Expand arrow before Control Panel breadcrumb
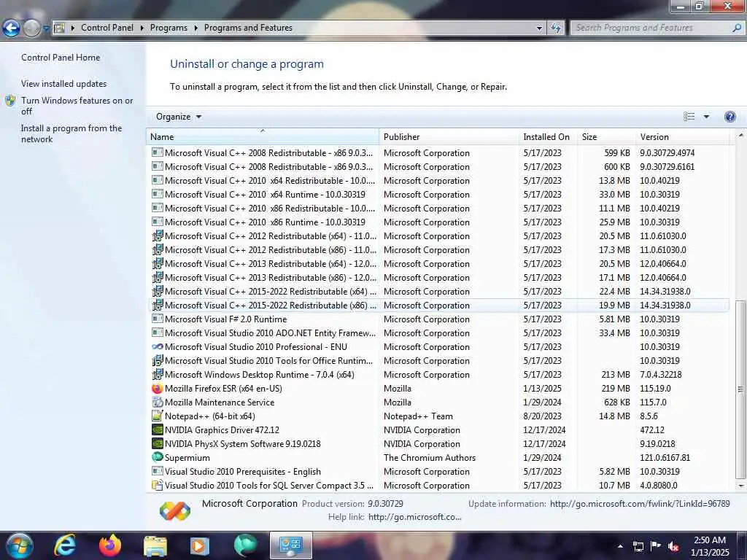This screenshot has width=747, height=560. pos(73,28)
